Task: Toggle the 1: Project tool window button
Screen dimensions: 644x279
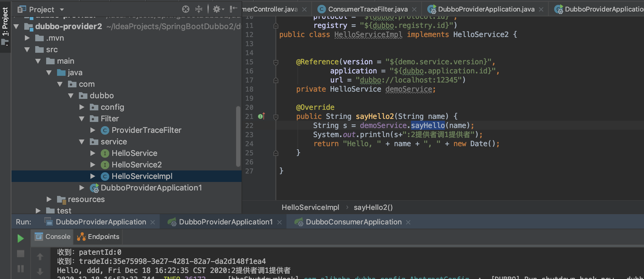Action: click(x=5, y=26)
